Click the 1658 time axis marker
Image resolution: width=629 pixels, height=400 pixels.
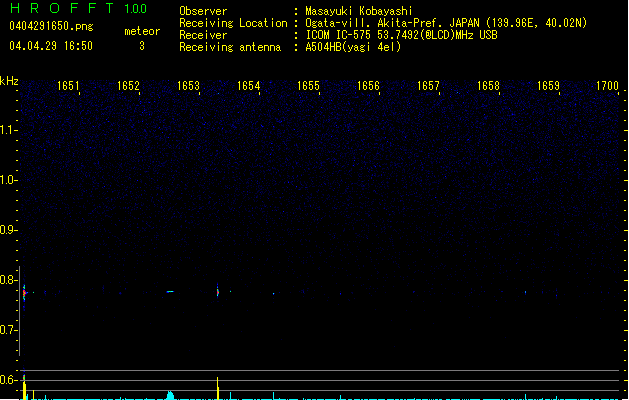click(x=489, y=86)
